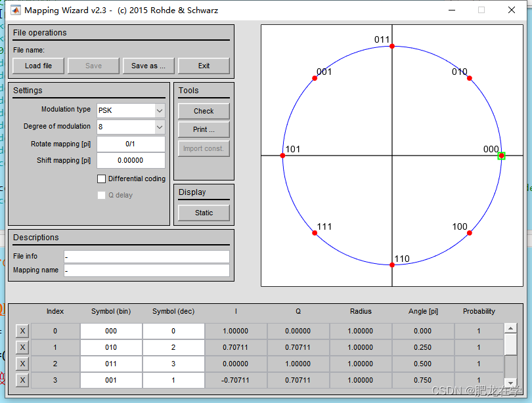Click the Radius column header
The image size is (532, 403).
pyautogui.click(x=361, y=311)
